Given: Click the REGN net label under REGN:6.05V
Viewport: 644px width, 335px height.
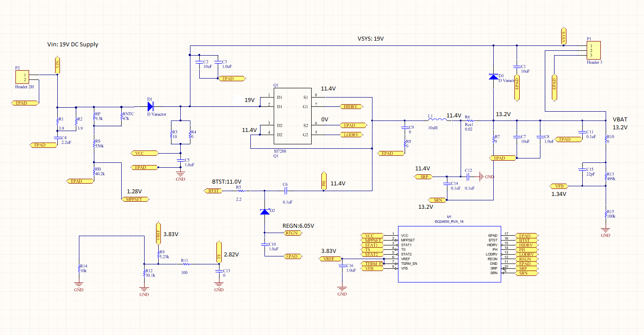Looking at the screenshot, I should point(294,233).
